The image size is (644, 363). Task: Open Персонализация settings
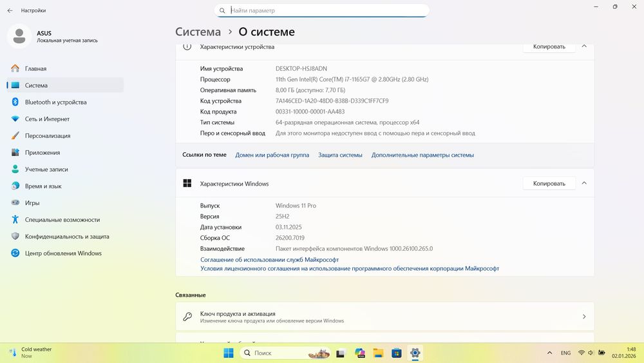click(65, 135)
